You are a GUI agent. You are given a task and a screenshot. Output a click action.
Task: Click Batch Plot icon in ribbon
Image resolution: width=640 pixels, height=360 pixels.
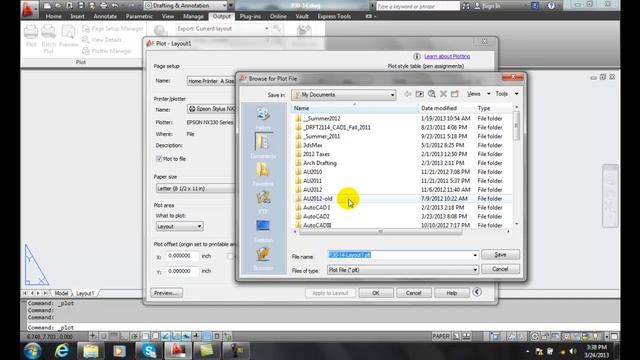(49, 39)
